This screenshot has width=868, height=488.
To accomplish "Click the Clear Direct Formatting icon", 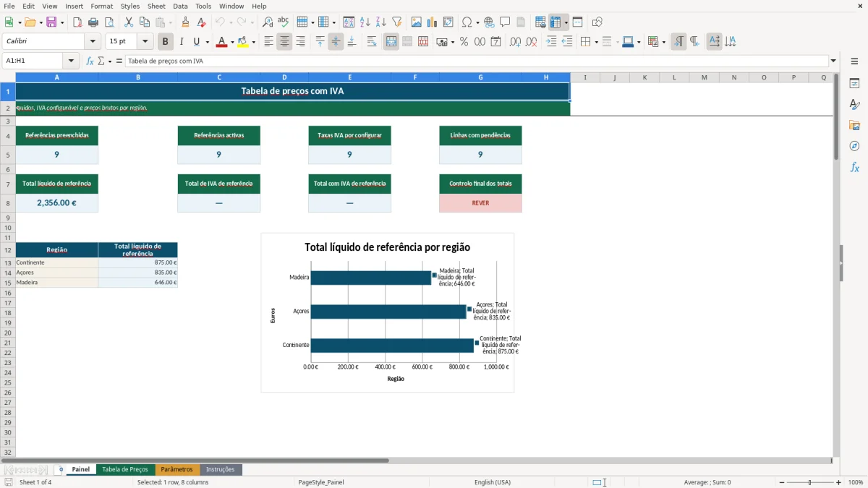I will (x=202, y=22).
